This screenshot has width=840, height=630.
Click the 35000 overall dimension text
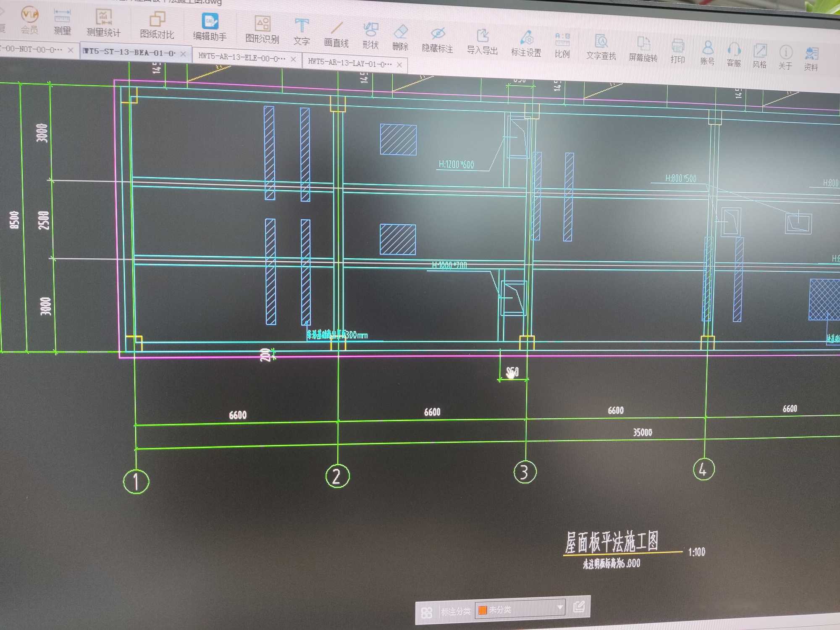[x=643, y=432]
